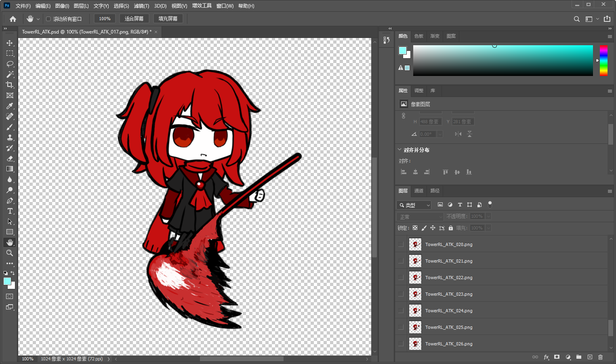Open the Hand tool preset dropdown
The height and width of the screenshot is (364, 616).
click(38, 19)
